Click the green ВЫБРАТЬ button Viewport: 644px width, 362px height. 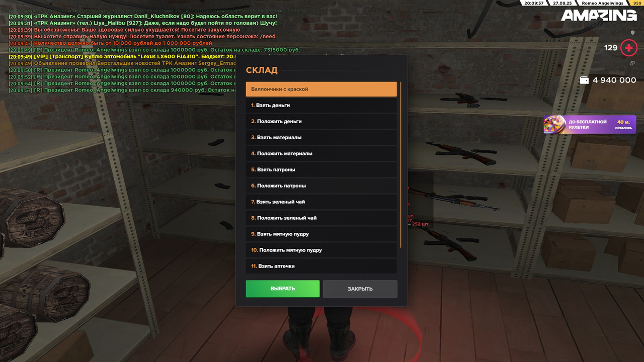coord(283,289)
